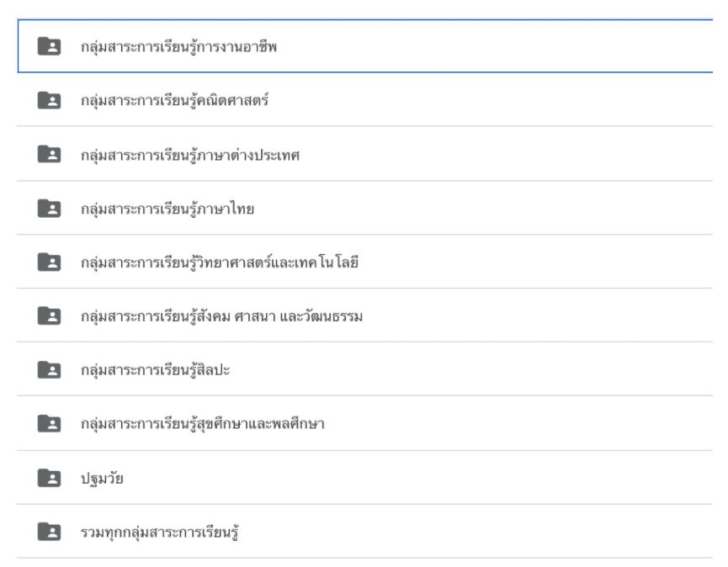Image resolution: width=728 pixels, height=567 pixels.
Task: Select the กลุ่มสาระการเรียนรู้การงานอาชีพ folder name
Action: (179, 46)
